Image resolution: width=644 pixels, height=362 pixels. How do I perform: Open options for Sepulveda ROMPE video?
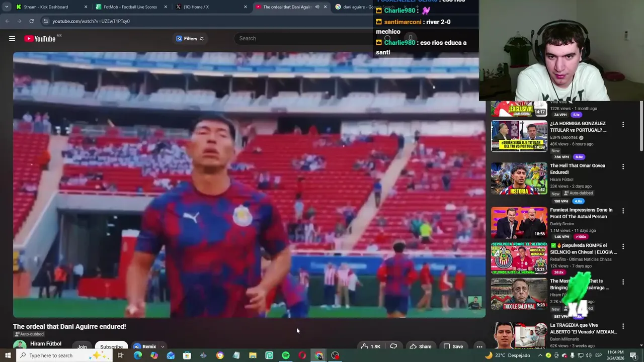(623, 246)
